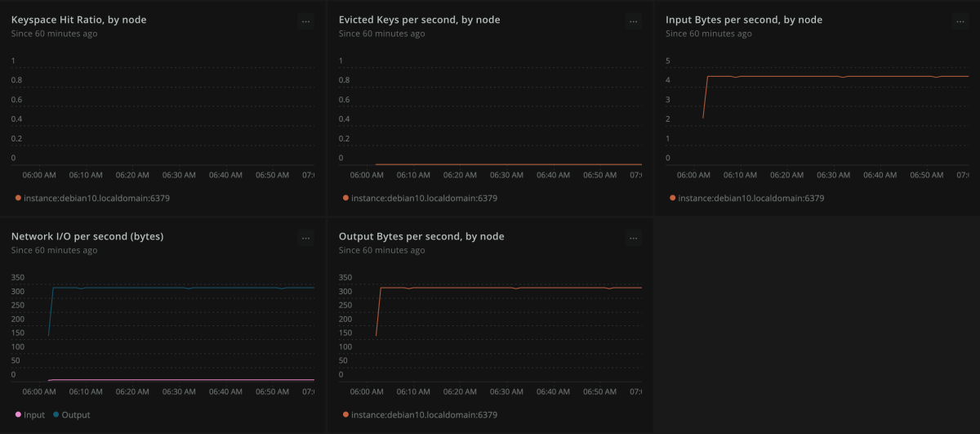Open the Keyspace Hit Ratio chart options menu
This screenshot has width=980, height=434.
306,22
